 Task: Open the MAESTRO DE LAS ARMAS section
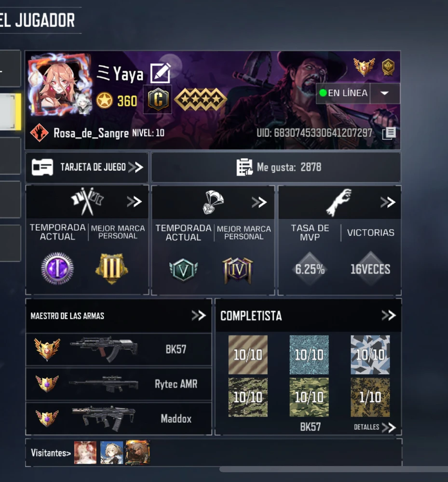tap(119, 316)
